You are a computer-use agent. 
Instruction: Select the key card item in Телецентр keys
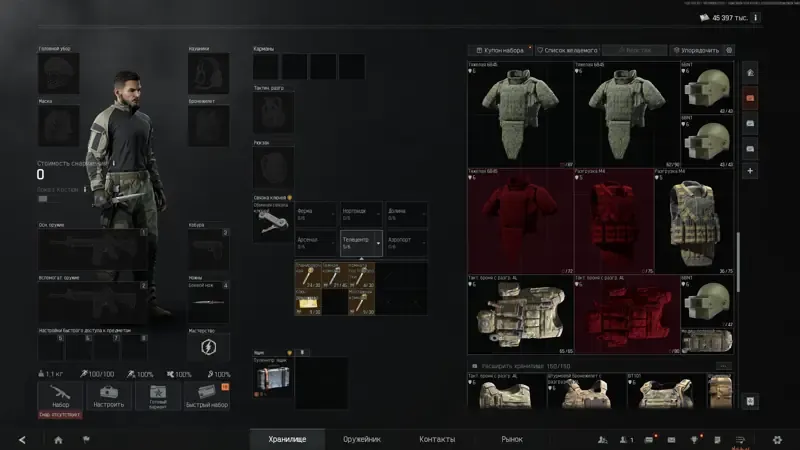(x=308, y=302)
